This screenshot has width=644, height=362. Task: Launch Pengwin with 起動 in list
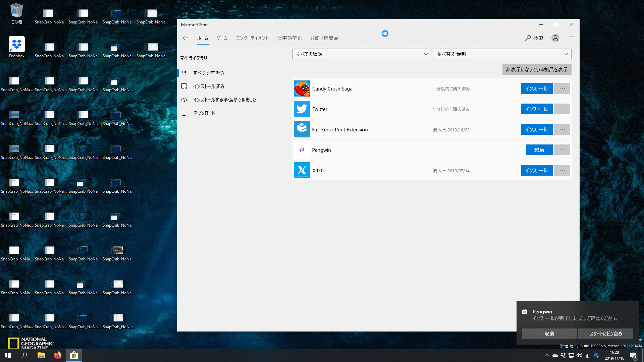[x=539, y=150]
